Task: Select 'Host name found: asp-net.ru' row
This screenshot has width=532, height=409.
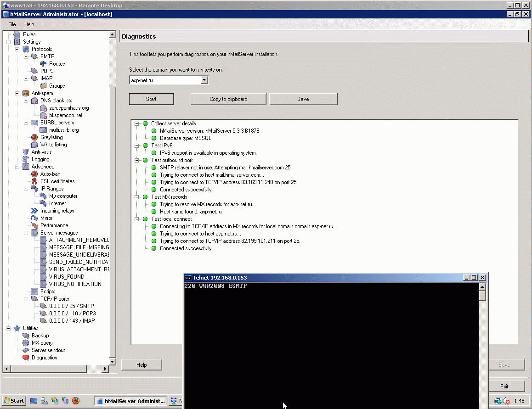Action: click(x=191, y=212)
